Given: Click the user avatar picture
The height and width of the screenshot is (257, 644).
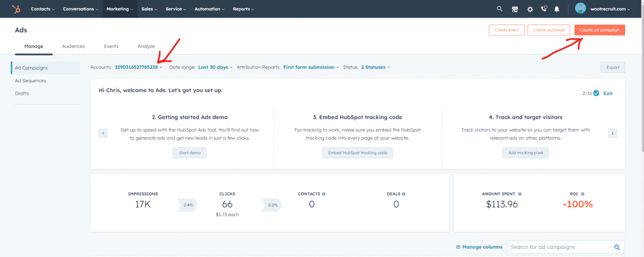Looking at the screenshot, I should (580, 9).
